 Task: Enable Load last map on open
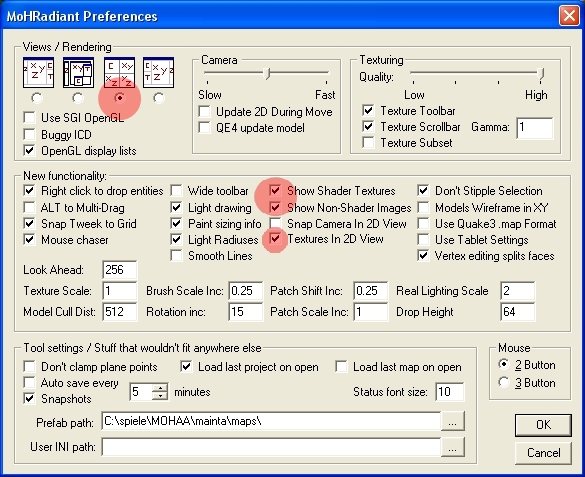coord(341,367)
